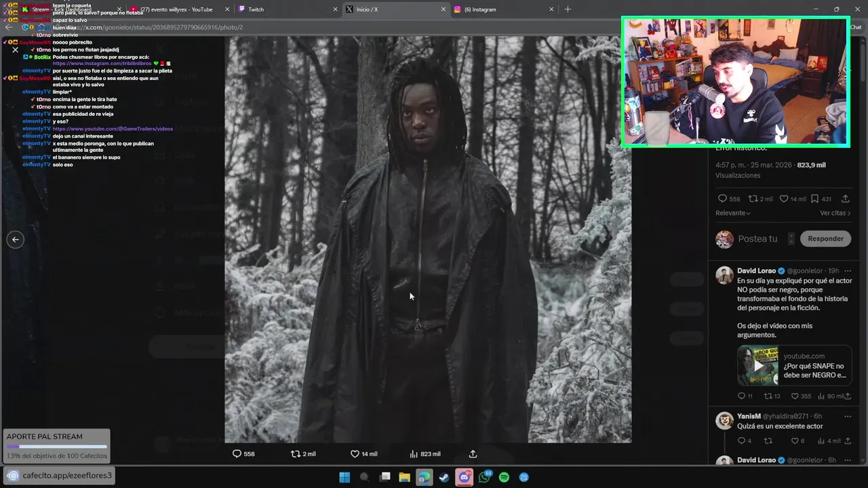The width and height of the screenshot is (868, 488).
Task: Open Windows Start menu
Action: [x=344, y=477]
